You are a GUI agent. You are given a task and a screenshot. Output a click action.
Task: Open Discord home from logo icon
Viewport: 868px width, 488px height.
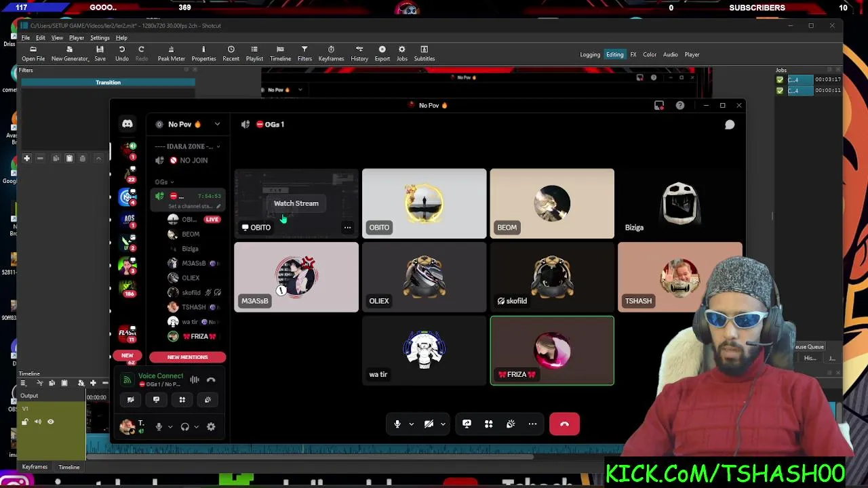point(127,124)
